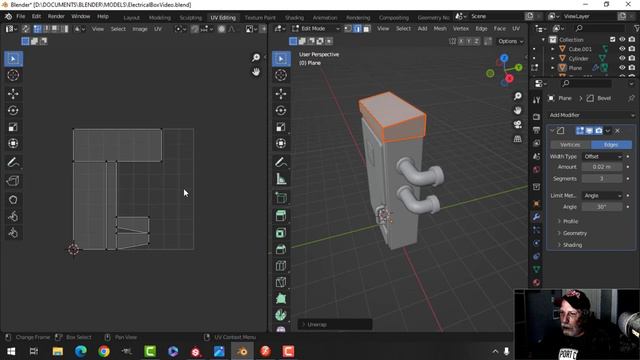Open the Add Modifier dropdown
This screenshot has height=360, width=640.
[x=591, y=115]
